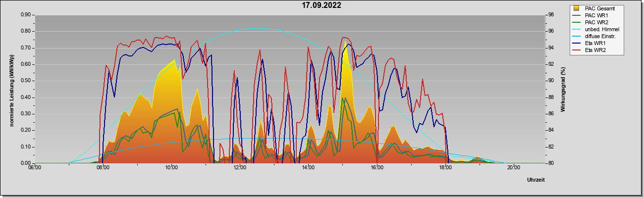
Task: Click the Wirkungsgrad (%) axis title
Action: coord(564,89)
